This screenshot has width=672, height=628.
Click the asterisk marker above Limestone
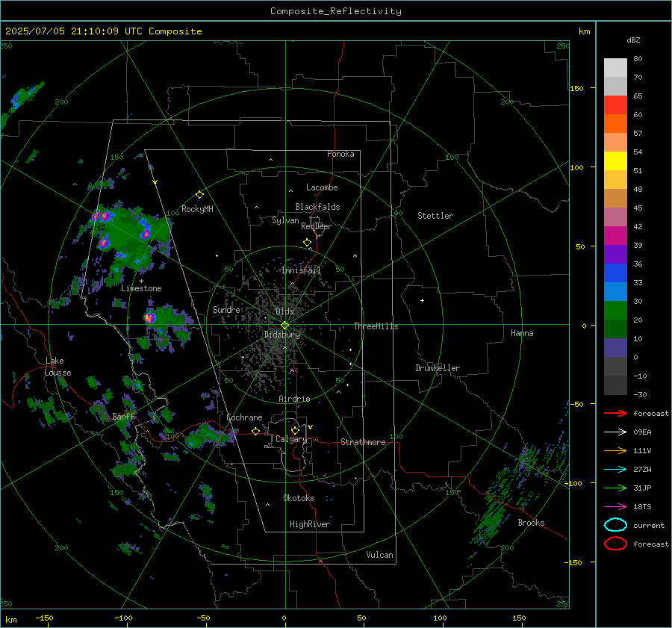pyautogui.click(x=141, y=282)
